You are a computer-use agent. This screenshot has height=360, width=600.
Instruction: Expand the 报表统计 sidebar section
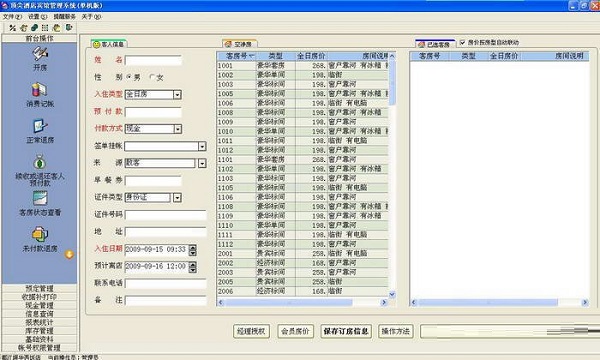click(x=39, y=322)
